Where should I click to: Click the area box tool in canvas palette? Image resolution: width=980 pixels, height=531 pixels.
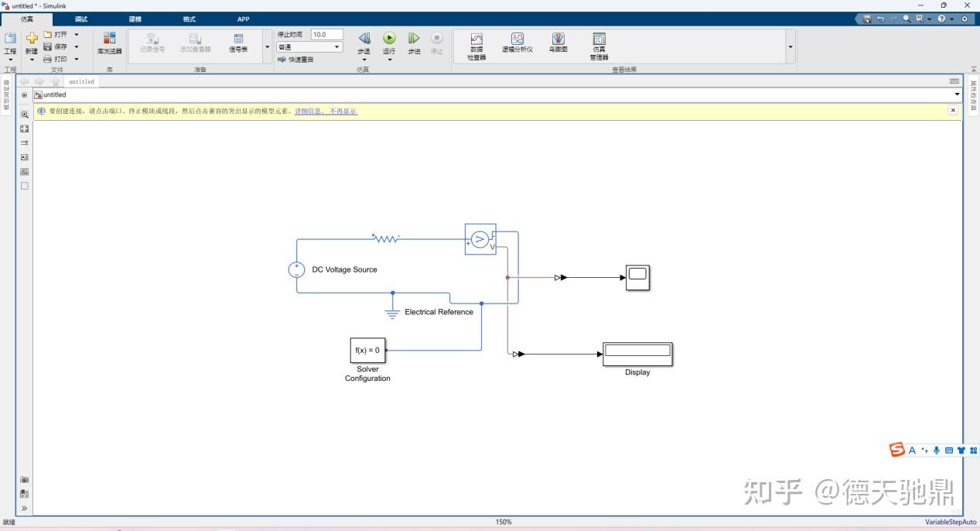25,186
